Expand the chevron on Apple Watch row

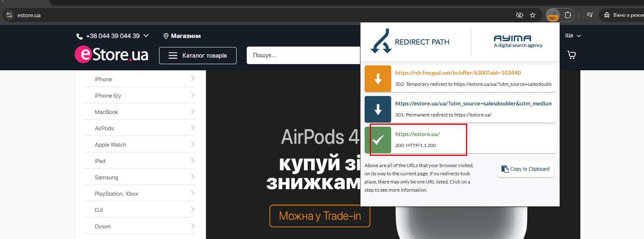(193, 144)
